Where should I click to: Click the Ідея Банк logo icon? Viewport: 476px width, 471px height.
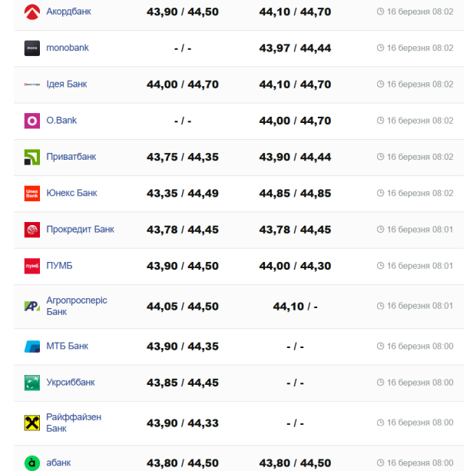(x=31, y=85)
